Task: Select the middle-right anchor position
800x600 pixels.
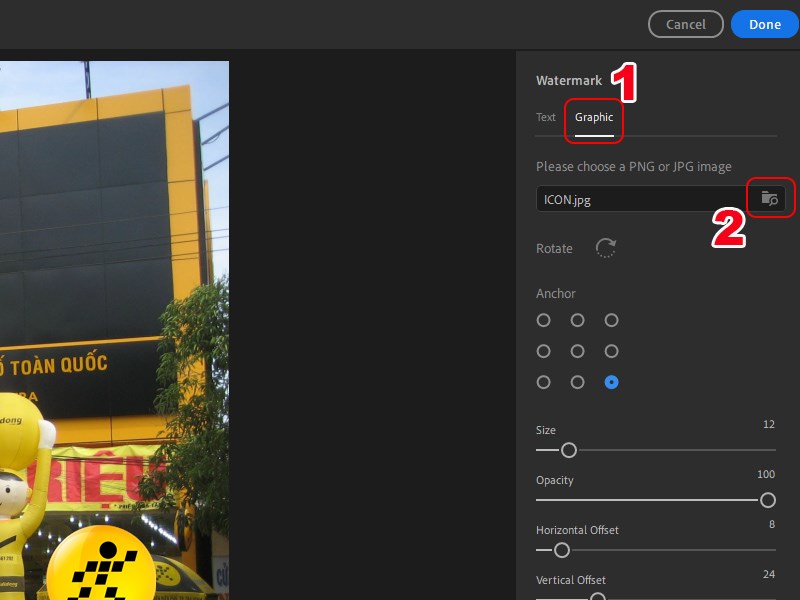Action: point(611,351)
